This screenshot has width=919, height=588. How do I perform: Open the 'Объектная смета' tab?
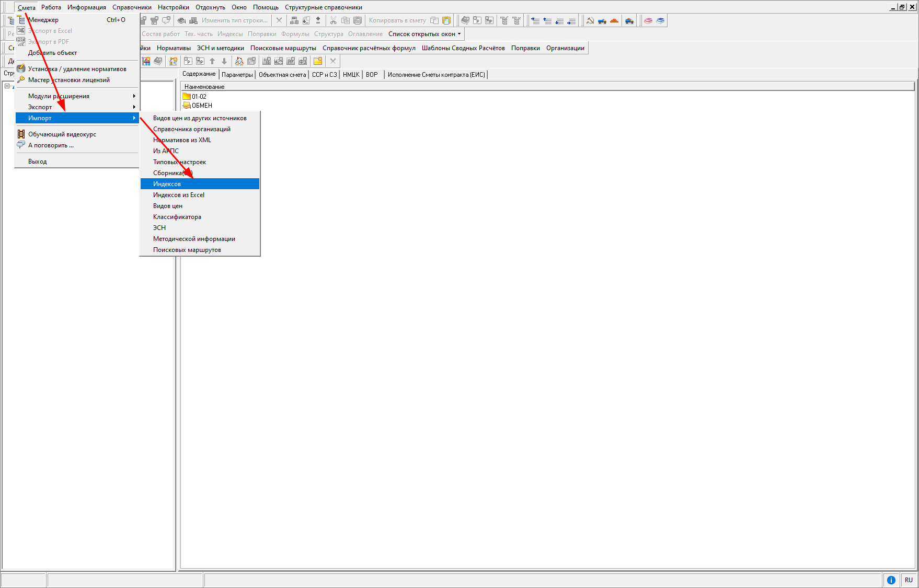click(x=282, y=75)
